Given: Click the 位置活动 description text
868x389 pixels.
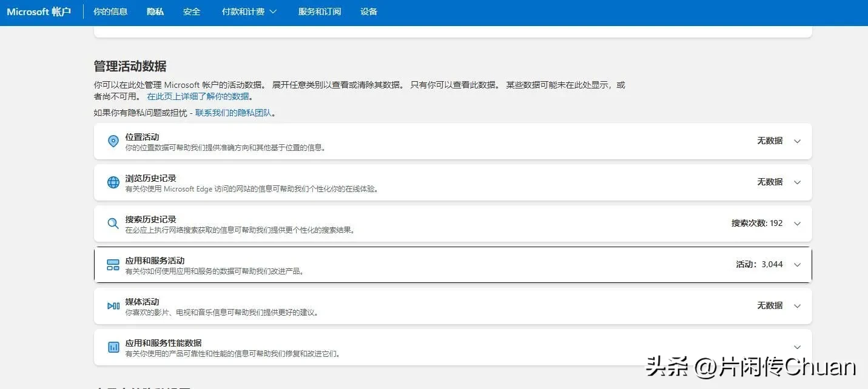Looking at the screenshot, I should (226, 148).
